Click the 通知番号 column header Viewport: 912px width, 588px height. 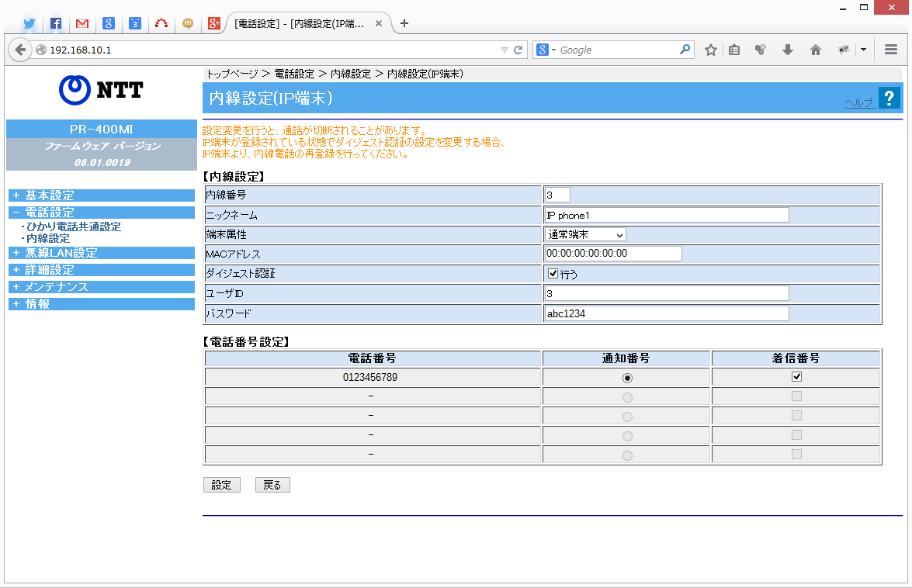point(626,358)
